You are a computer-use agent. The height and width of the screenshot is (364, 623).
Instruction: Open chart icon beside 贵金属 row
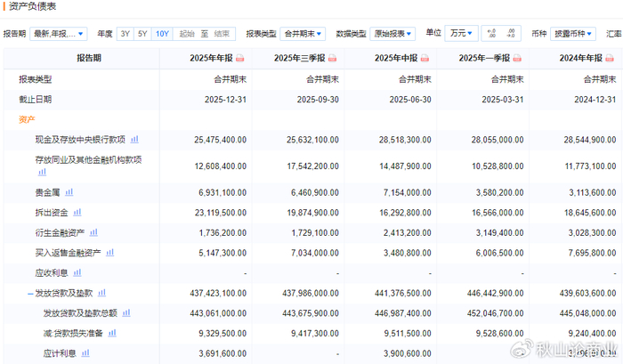coord(68,191)
